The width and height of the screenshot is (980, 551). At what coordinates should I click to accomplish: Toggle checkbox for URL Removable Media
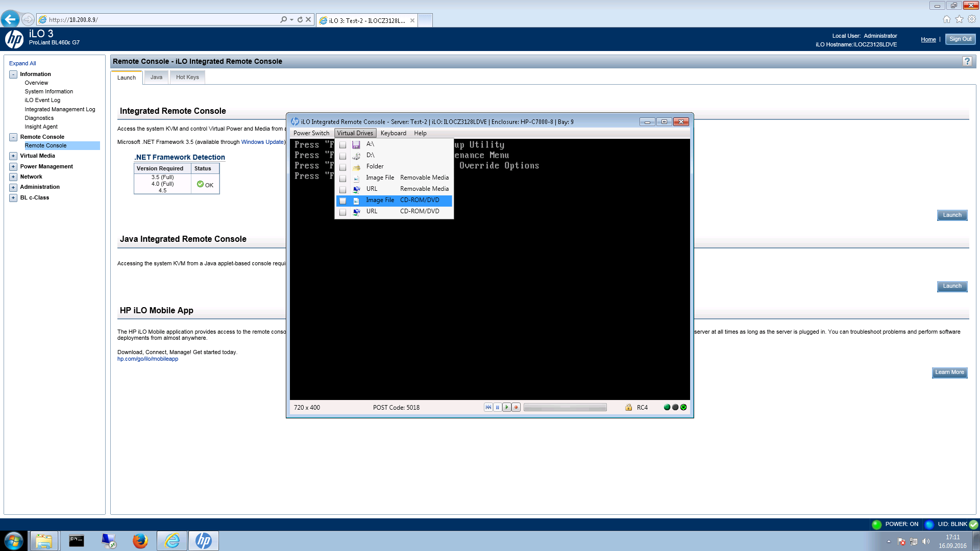[x=343, y=190]
